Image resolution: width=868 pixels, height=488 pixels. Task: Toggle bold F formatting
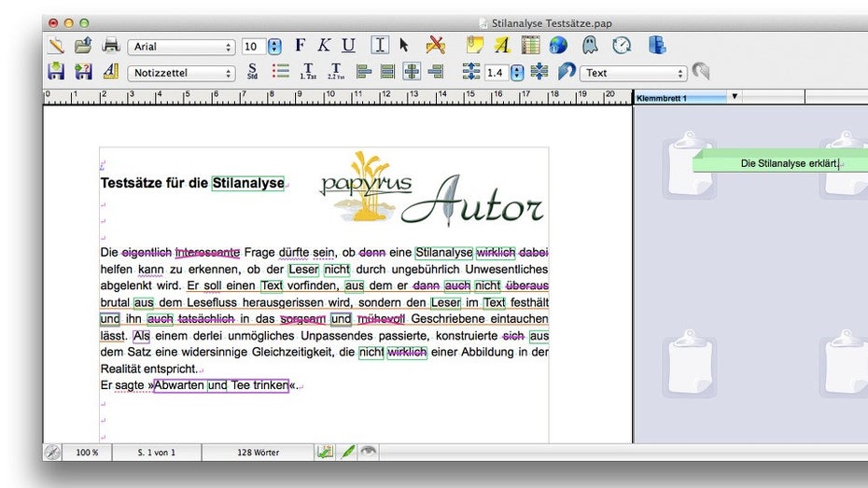[300, 45]
